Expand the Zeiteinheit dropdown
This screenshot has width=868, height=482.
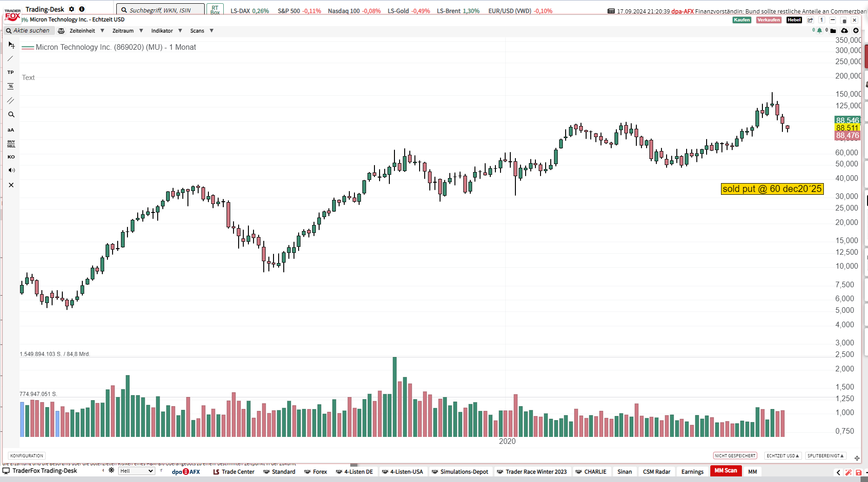coord(87,31)
